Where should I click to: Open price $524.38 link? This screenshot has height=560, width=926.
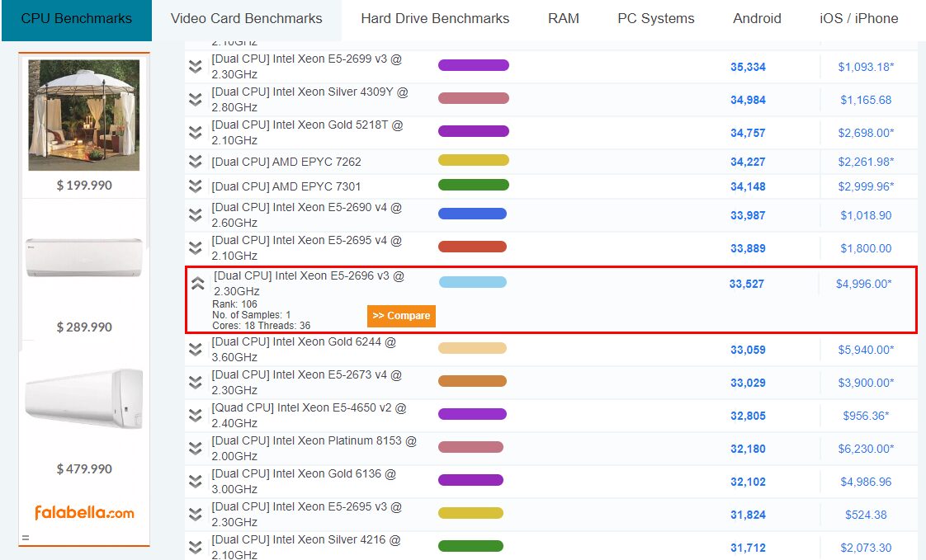click(x=866, y=515)
